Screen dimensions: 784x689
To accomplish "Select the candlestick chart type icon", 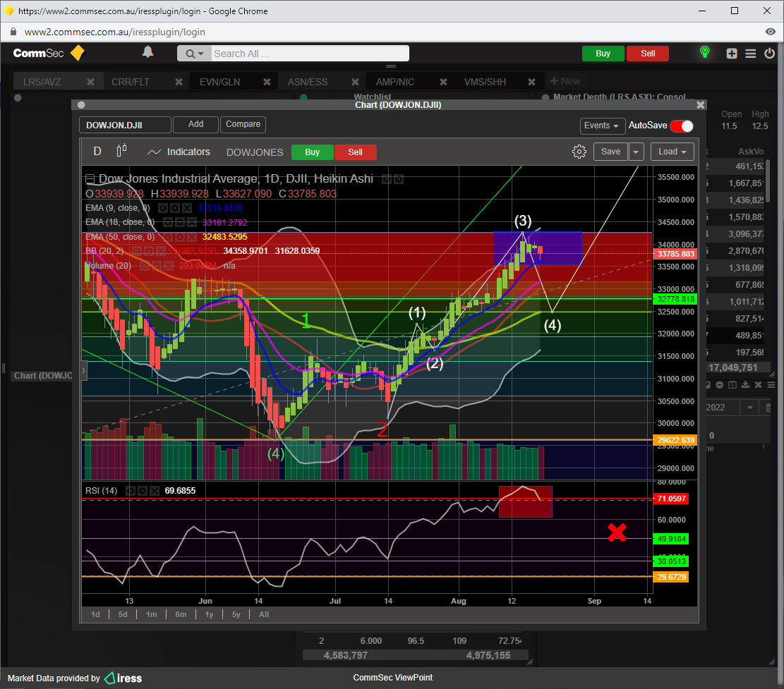I will pos(121,151).
